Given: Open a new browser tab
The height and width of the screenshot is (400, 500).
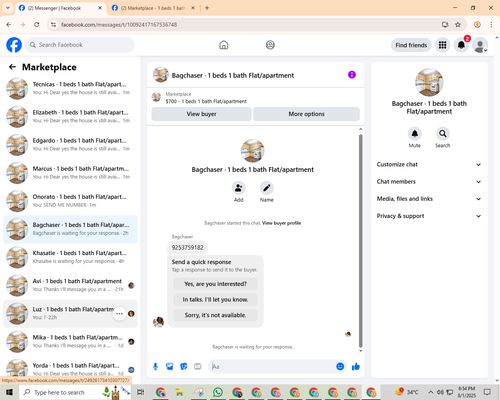Looking at the screenshot, I should pyautogui.click(x=207, y=8).
